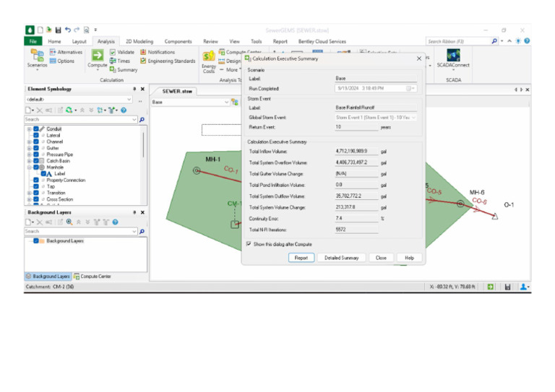Toggle Background Layers folder checkbox
Image resolution: width=555 pixels, height=392 pixels.
[36, 240]
